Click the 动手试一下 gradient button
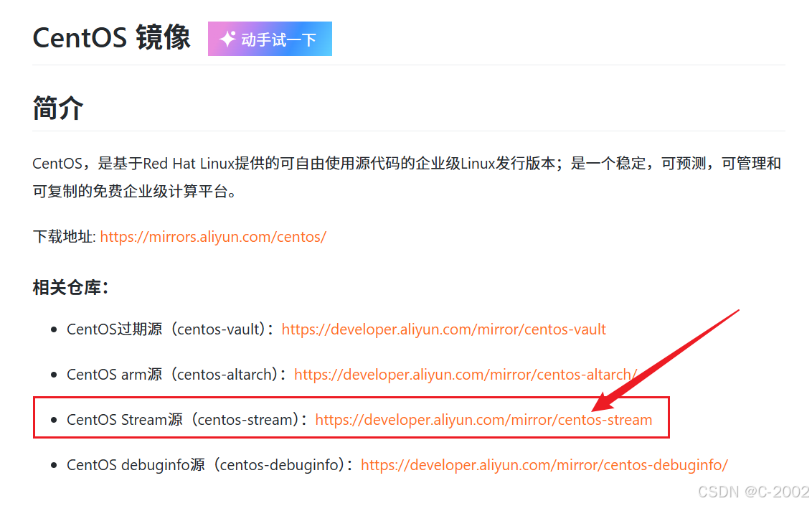The image size is (812, 506). [x=270, y=39]
